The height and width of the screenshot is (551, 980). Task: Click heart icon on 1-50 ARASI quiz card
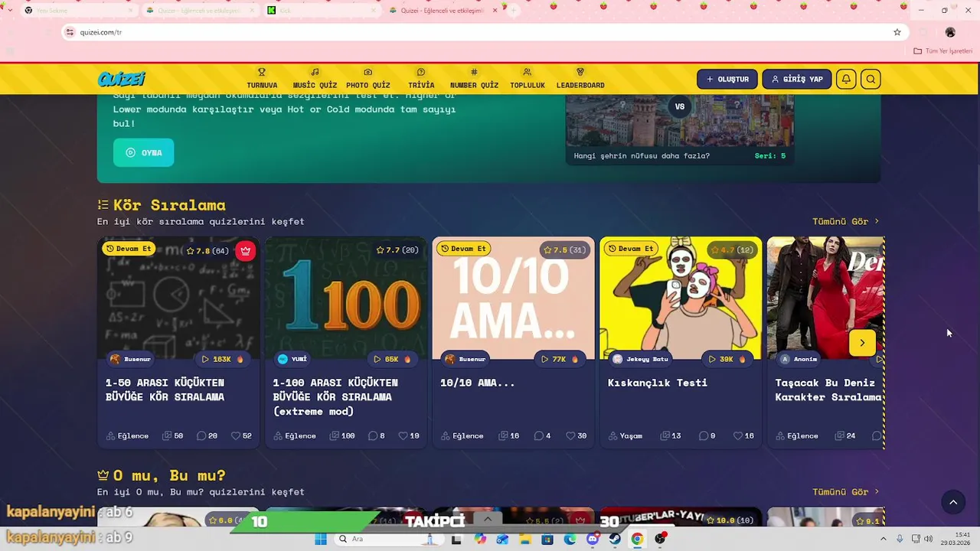236,435
